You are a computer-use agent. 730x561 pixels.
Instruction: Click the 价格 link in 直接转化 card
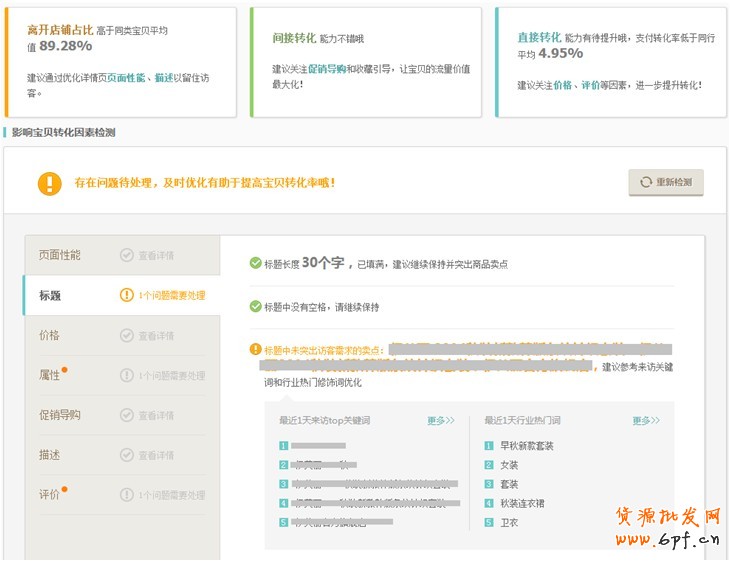click(562, 85)
